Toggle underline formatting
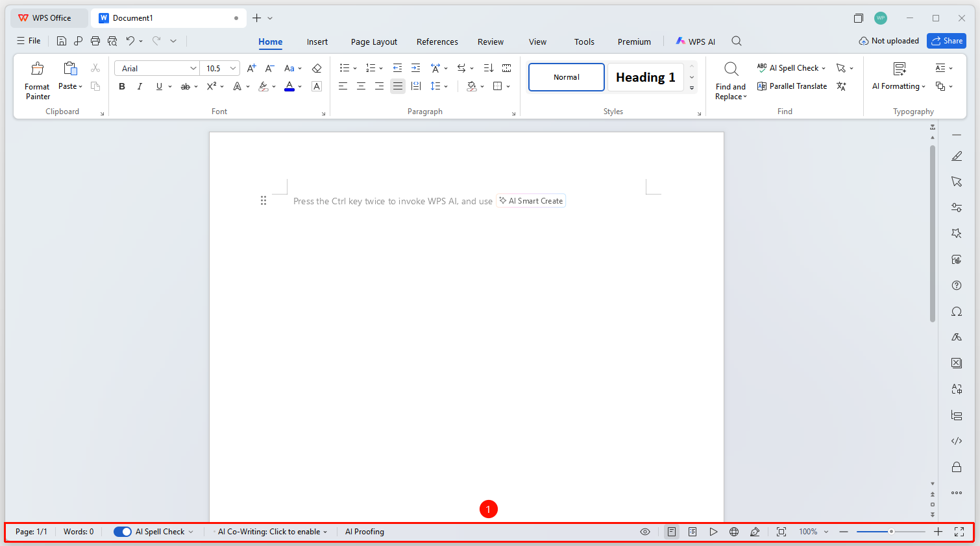 pyautogui.click(x=159, y=86)
